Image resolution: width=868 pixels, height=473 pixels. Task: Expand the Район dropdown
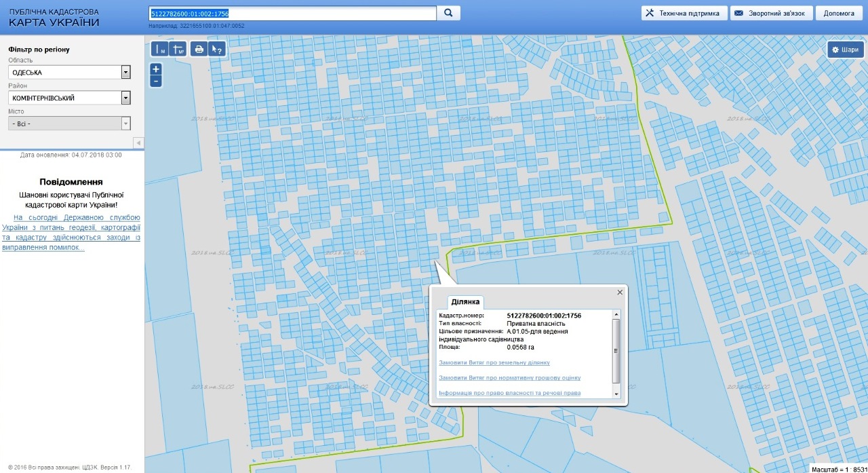tap(125, 98)
